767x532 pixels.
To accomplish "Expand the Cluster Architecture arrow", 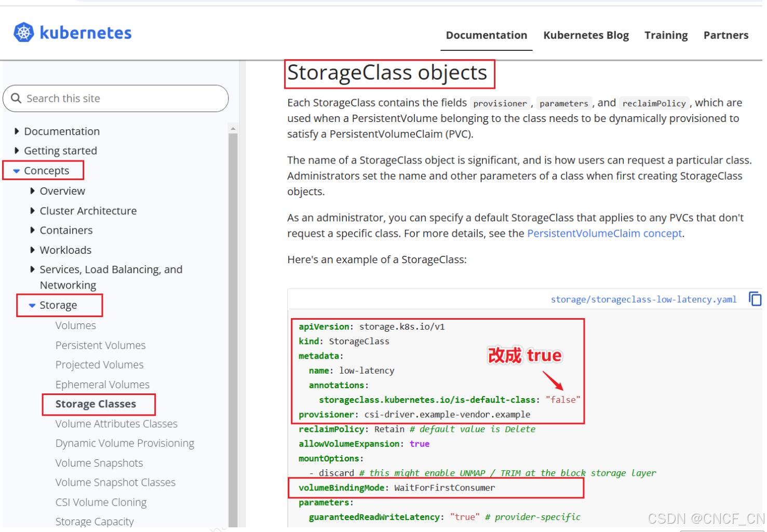I will coord(32,211).
